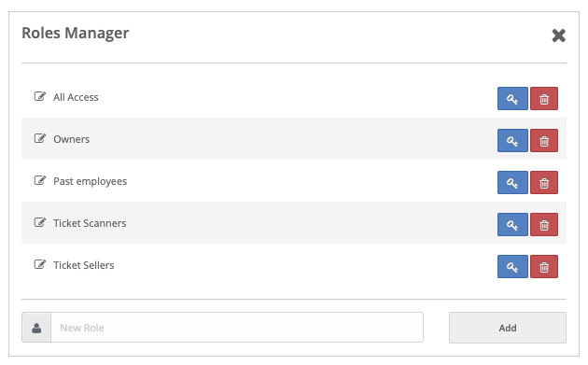Open permissions key for Ticket Scanners

coord(512,225)
